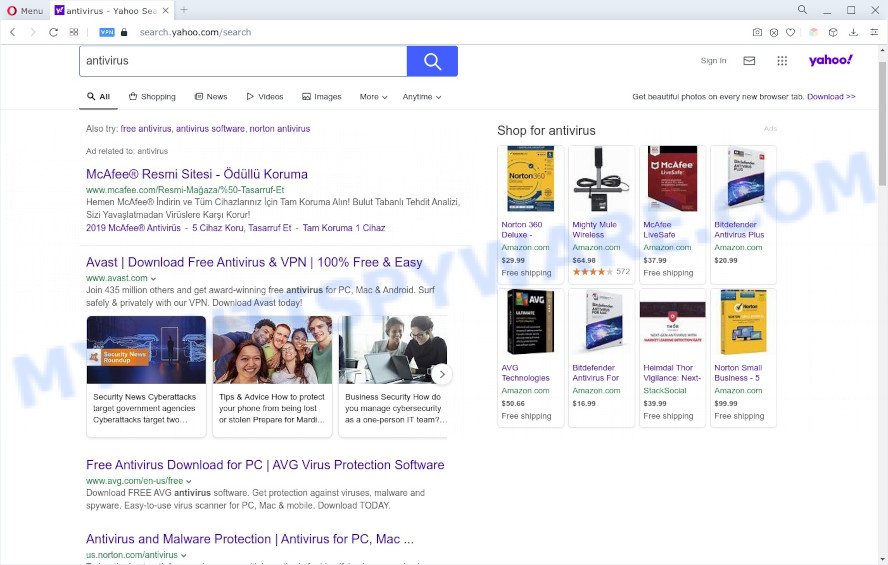Open McAfee LiveSafe product

[673, 215]
